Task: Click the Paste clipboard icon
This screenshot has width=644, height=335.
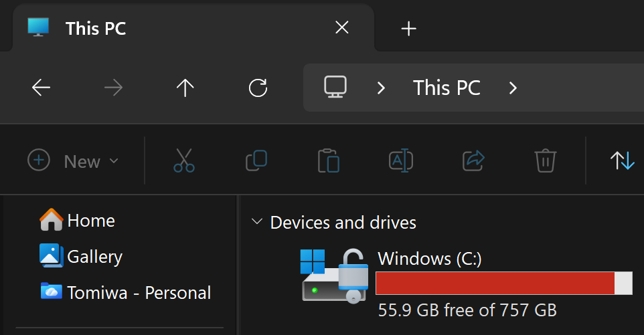Action: click(329, 160)
